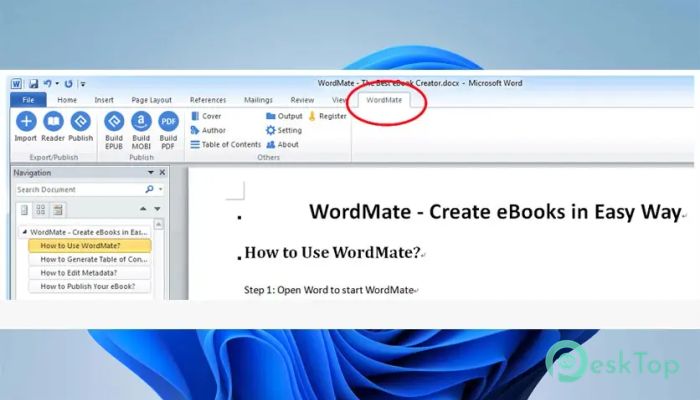Click the Import icon in the ribbon

(25, 124)
